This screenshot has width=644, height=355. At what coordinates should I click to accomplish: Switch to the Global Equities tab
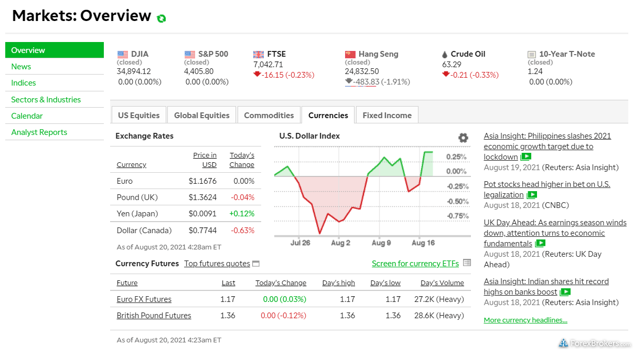pyautogui.click(x=202, y=115)
